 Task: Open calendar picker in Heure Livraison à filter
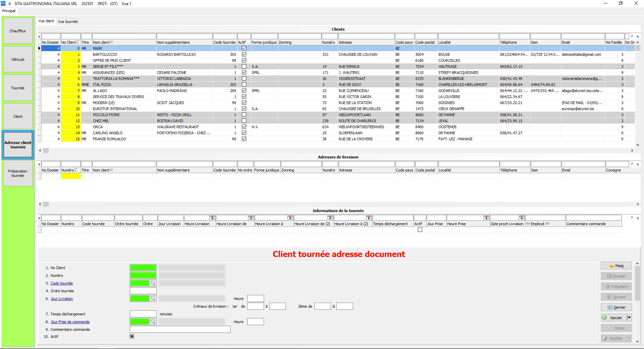(290, 218)
